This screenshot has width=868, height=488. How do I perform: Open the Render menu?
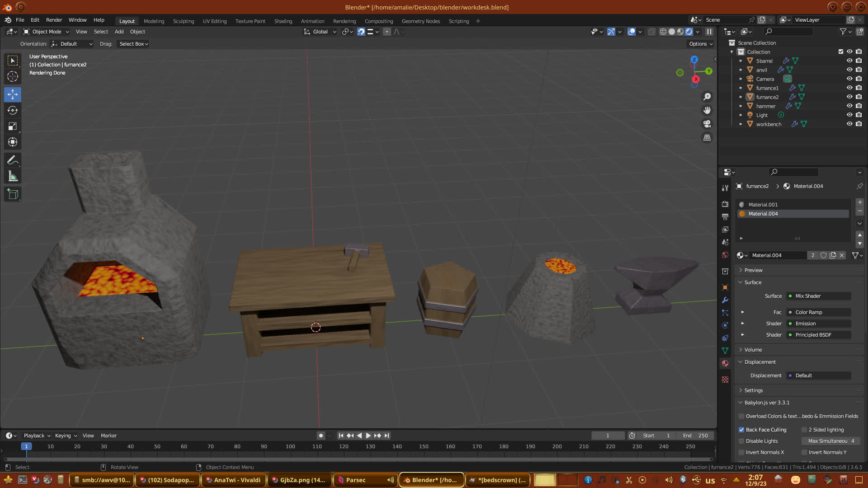(54, 20)
